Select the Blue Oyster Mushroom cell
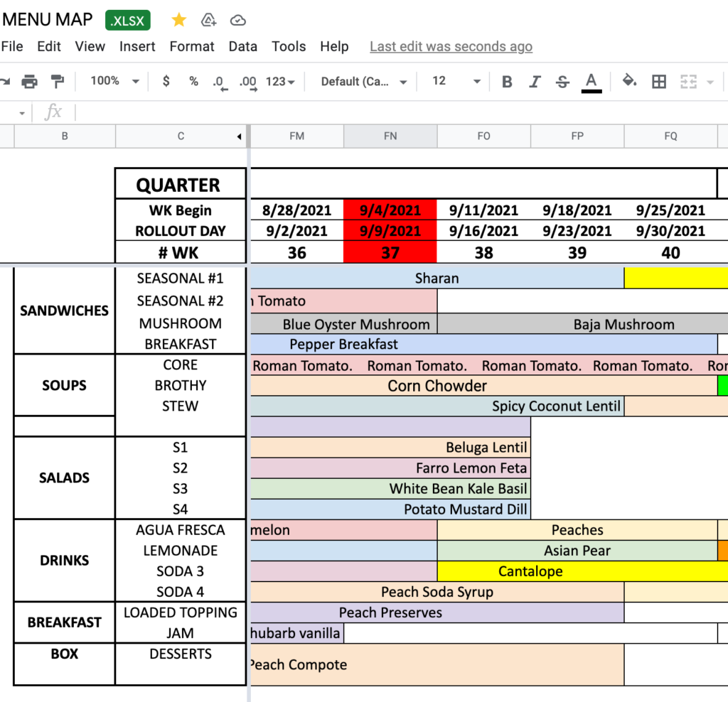 point(343,324)
